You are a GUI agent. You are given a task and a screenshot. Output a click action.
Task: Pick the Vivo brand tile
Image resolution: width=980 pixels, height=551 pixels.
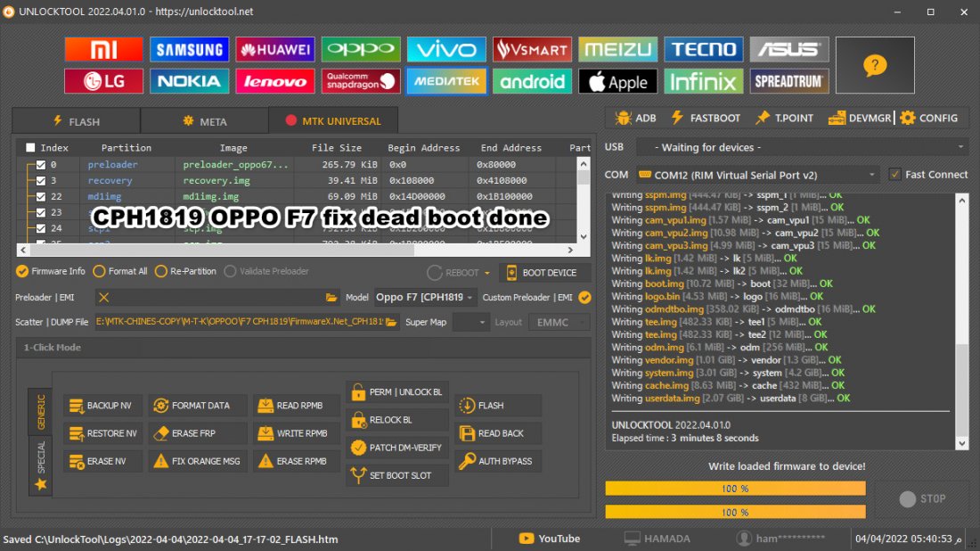[x=446, y=49]
